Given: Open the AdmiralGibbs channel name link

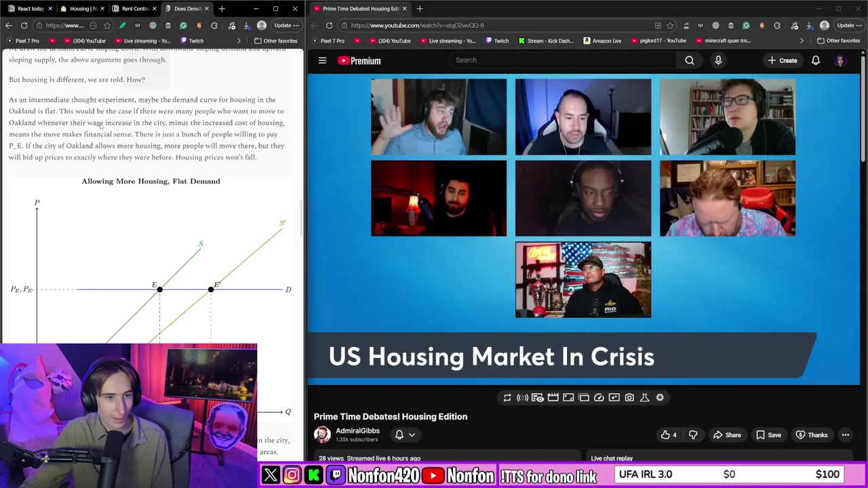Looking at the screenshot, I should pyautogui.click(x=357, y=431).
